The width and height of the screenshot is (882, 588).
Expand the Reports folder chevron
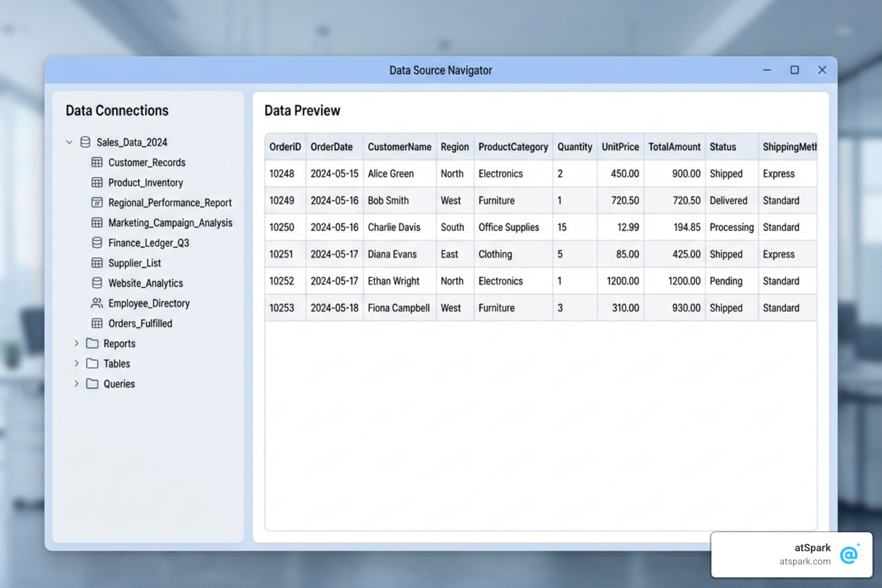pos(76,343)
